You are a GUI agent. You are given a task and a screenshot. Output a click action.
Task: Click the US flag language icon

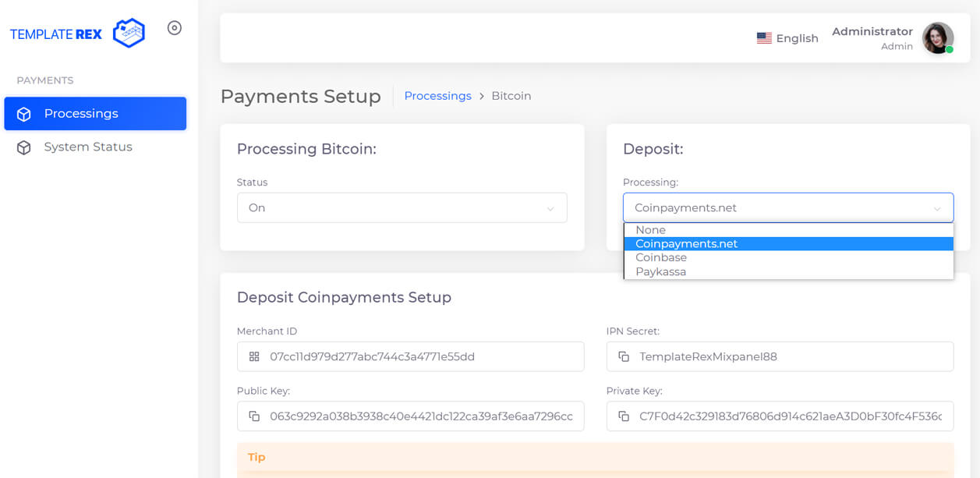tap(764, 38)
